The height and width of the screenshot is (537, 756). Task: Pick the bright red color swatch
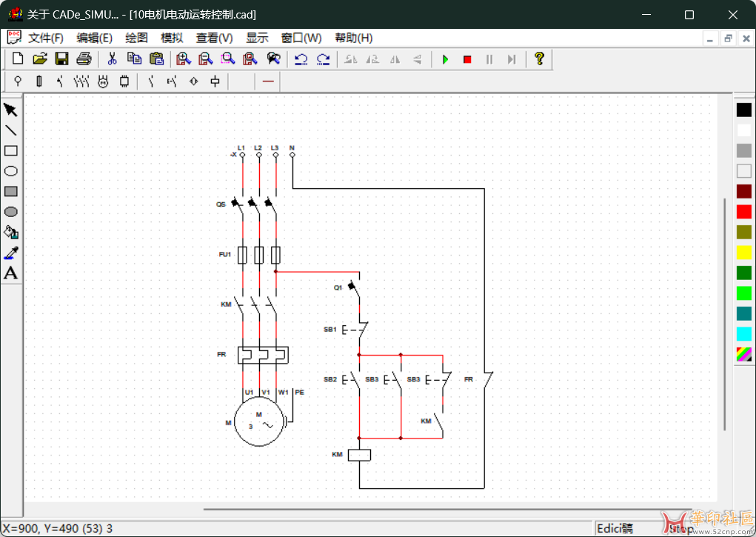[744, 212]
